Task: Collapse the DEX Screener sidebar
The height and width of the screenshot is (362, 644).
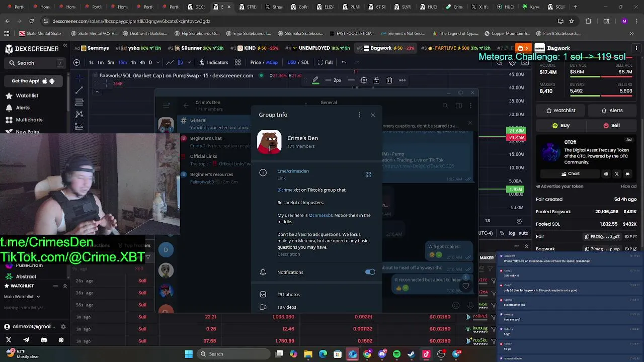Action: pos(65,46)
